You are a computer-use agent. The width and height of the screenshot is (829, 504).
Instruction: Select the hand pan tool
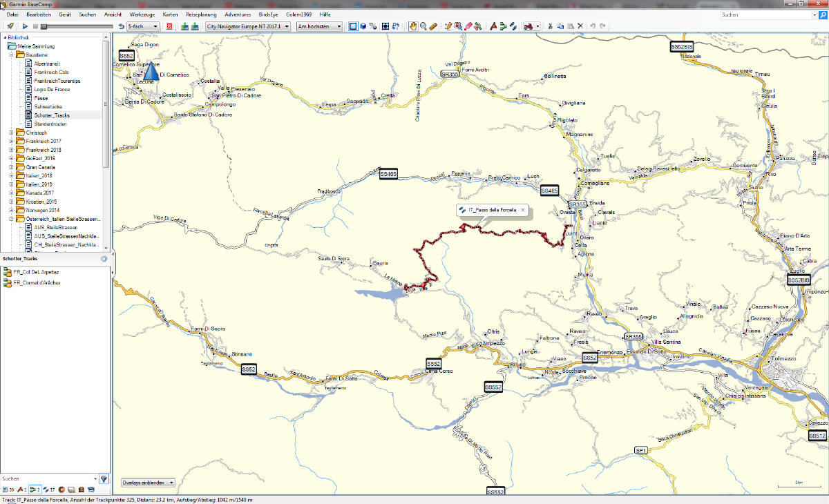point(413,26)
